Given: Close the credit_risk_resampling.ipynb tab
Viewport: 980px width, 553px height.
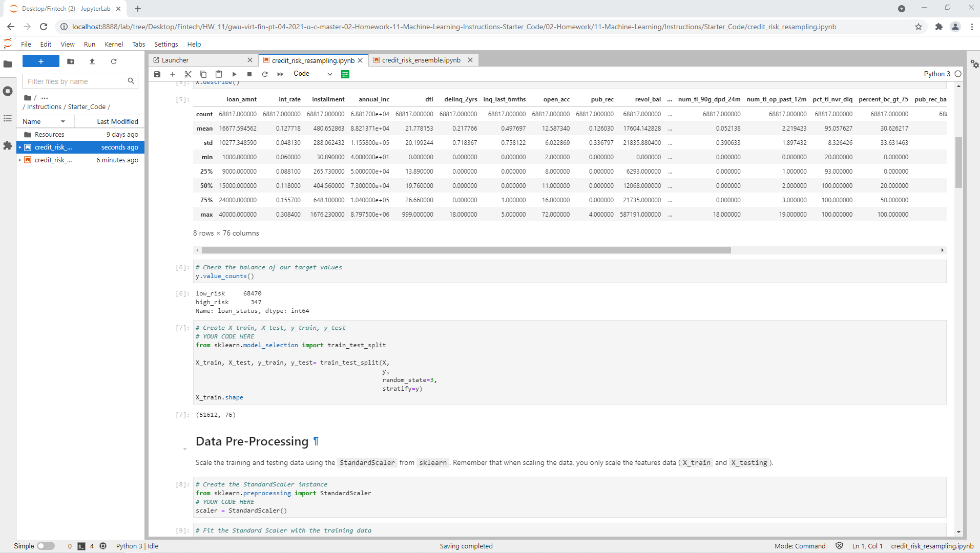Looking at the screenshot, I should [360, 60].
